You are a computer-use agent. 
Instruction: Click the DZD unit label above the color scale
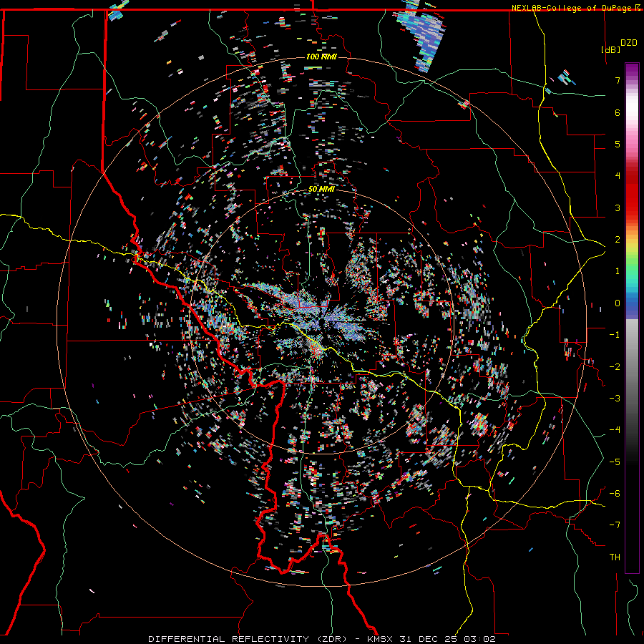point(629,43)
